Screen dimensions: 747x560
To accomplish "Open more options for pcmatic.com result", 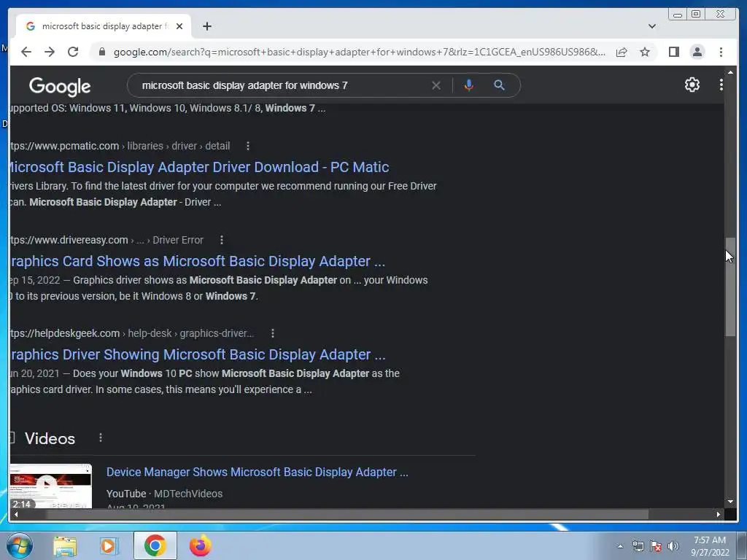I will click(x=248, y=146).
